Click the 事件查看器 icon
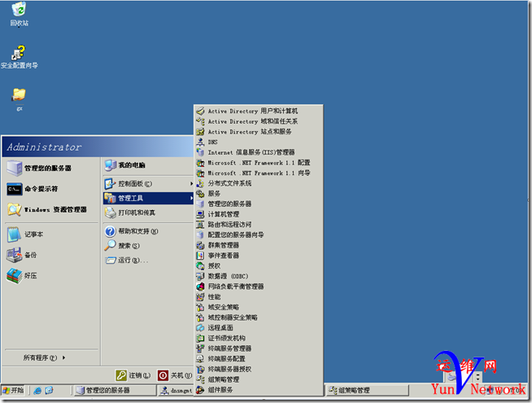This screenshot has width=532, height=403. 200,256
